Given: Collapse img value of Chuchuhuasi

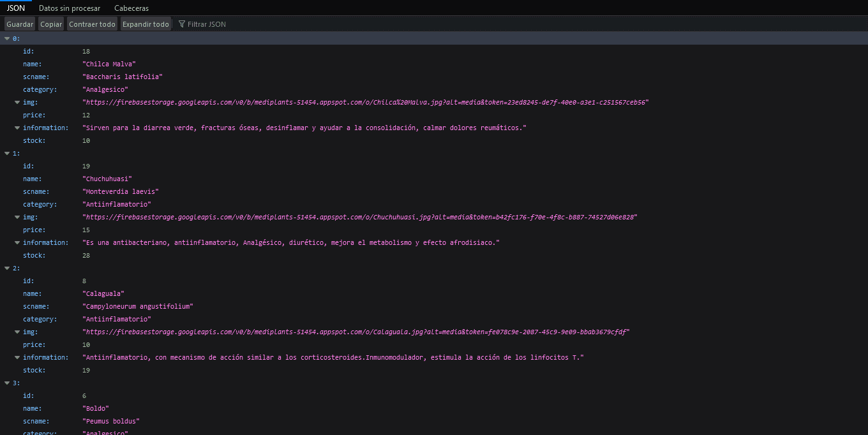Looking at the screenshot, I should pos(18,217).
